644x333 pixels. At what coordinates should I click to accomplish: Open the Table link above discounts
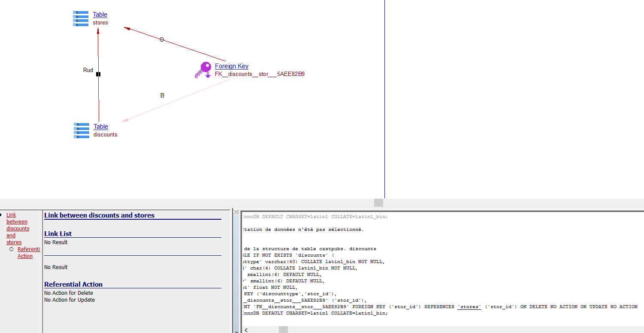pyautogui.click(x=101, y=127)
